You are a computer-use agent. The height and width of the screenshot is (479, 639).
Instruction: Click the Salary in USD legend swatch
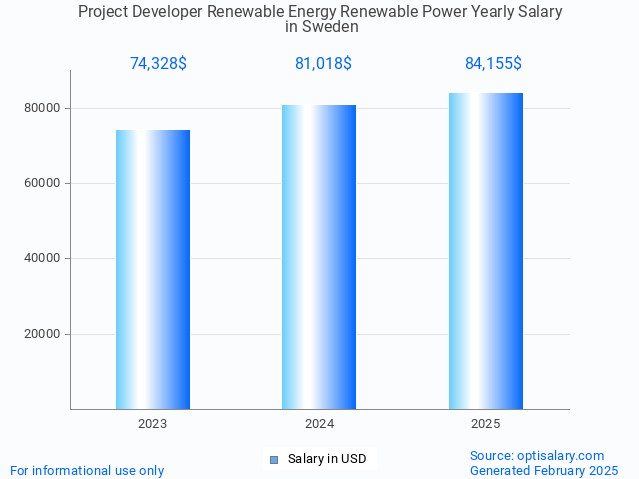274,460
